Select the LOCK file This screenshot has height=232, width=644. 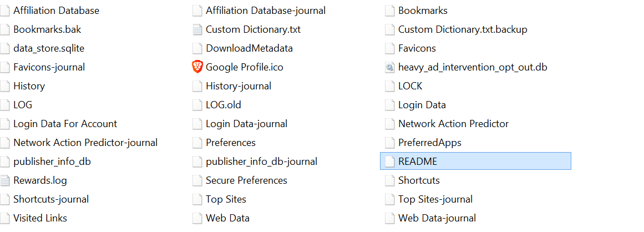click(x=410, y=86)
